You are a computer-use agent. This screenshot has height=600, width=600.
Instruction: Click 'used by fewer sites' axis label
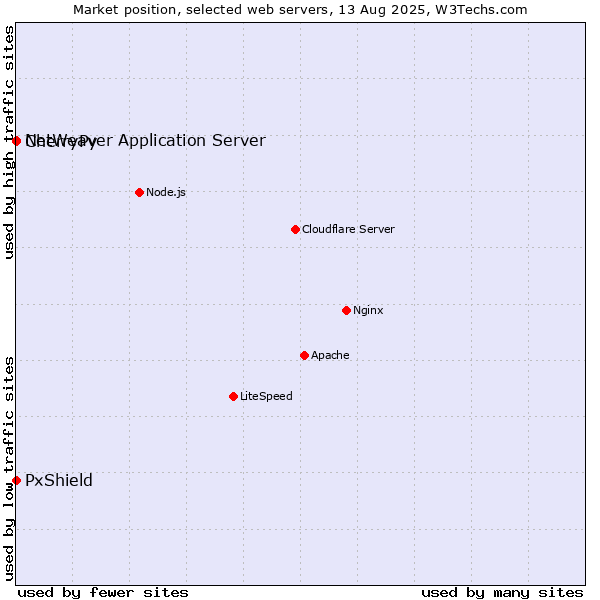coord(103,593)
